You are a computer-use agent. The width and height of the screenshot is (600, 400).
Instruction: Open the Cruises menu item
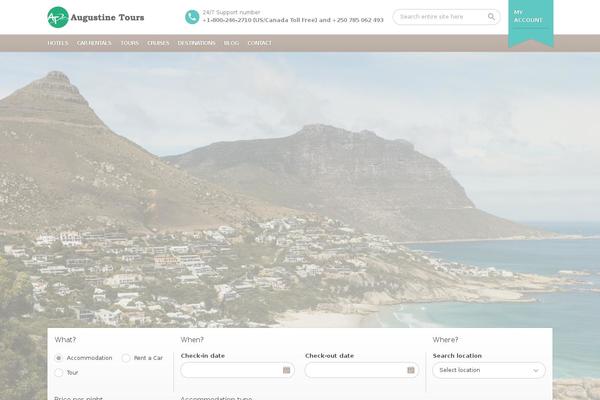point(158,43)
